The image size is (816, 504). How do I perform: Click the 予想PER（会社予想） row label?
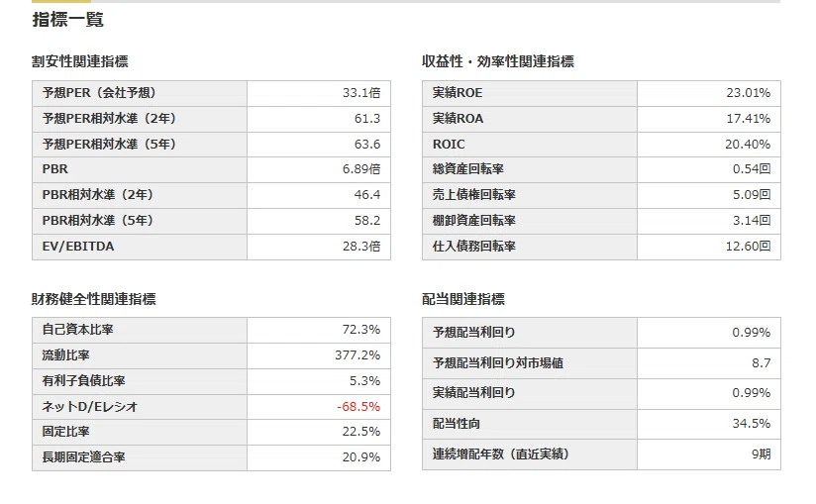pyautogui.click(x=99, y=93)
